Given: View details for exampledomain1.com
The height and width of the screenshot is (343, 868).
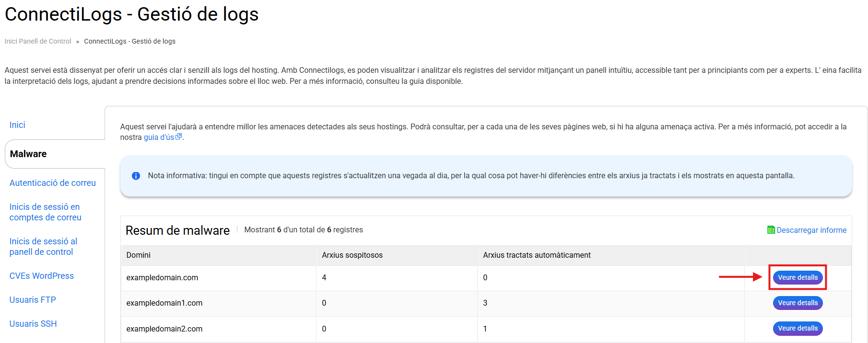Looking at the screenshot, I should point(798,303).
